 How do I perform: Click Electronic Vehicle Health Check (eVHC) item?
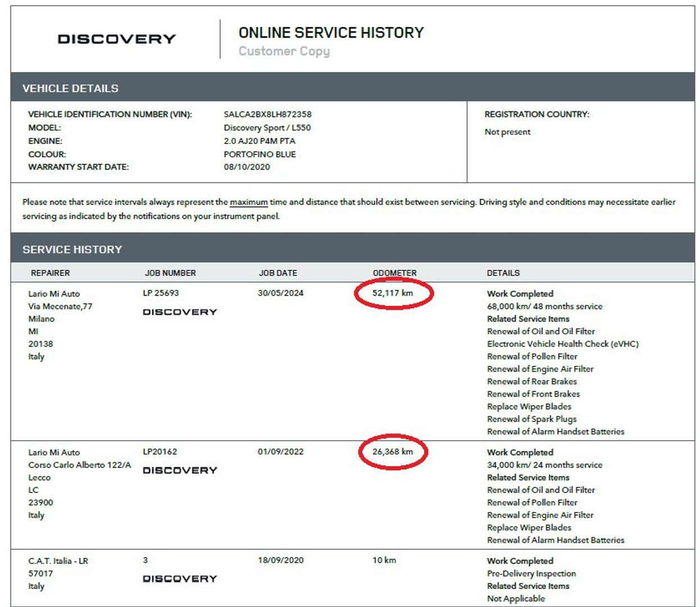pyautogui.click(x=563, y=344)
